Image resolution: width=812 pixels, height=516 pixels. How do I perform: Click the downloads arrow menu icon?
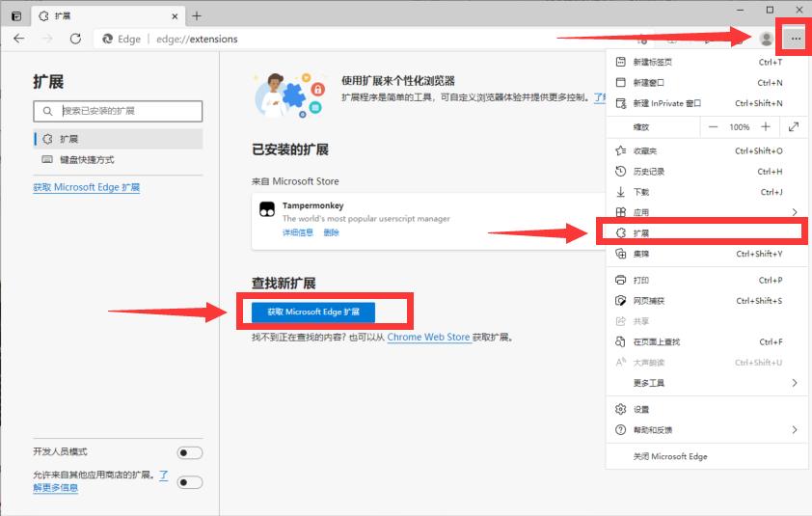620,192
